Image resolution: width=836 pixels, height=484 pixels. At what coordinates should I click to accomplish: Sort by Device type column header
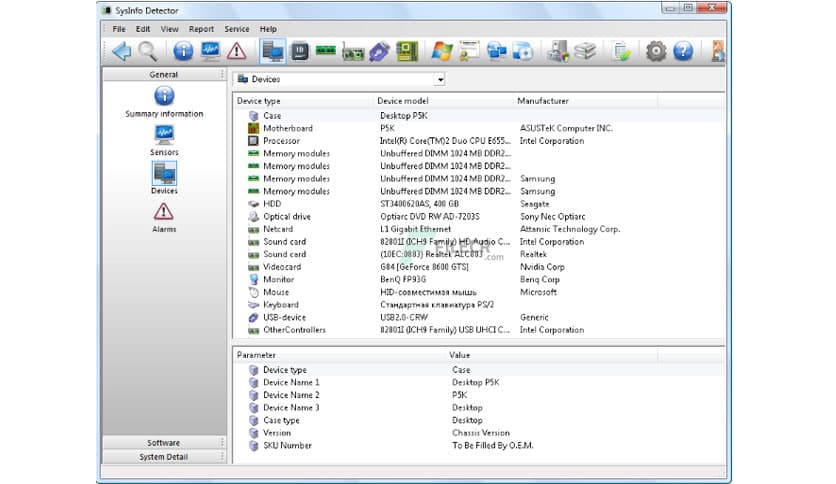[x=303, y=101]
